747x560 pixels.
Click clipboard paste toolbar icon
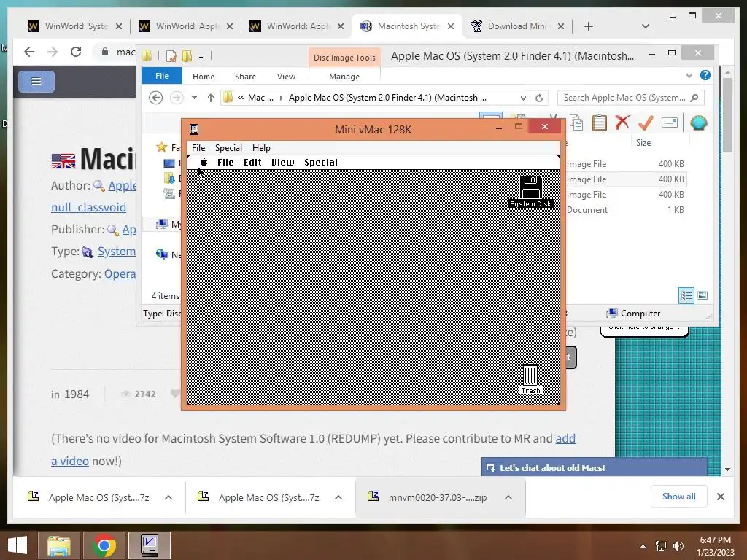(600, 122)
